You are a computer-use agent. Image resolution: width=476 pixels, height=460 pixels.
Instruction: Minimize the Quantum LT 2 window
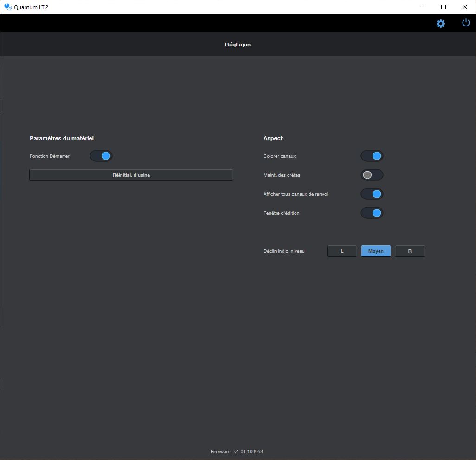423,7
